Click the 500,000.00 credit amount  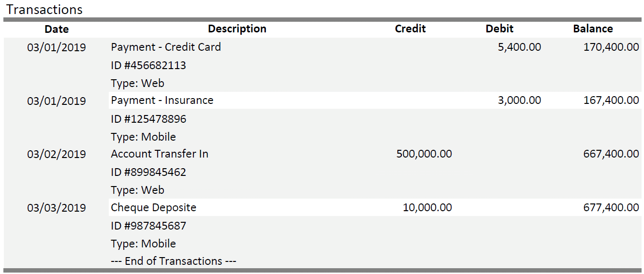click(x=424, y=154)
